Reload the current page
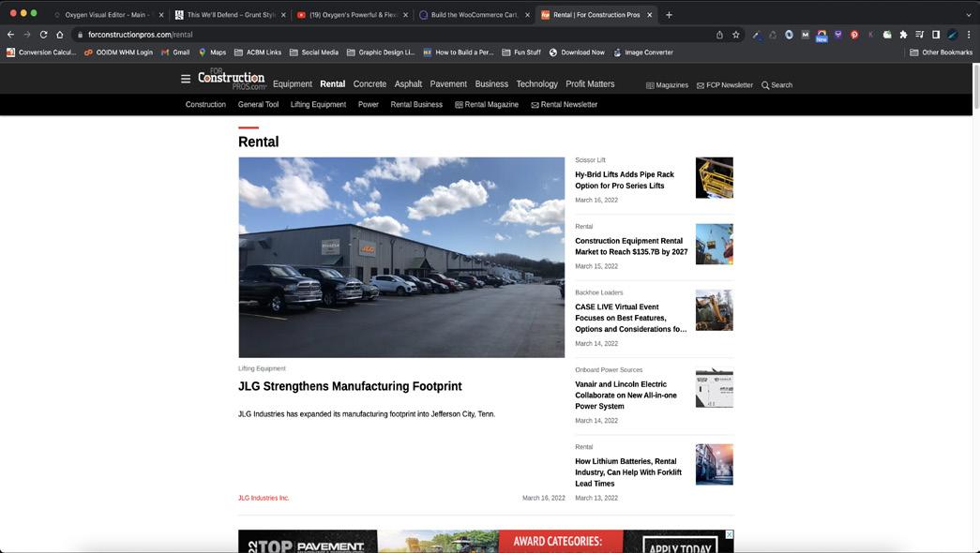This screenshot has height=553, width=980. coord(43,35)
